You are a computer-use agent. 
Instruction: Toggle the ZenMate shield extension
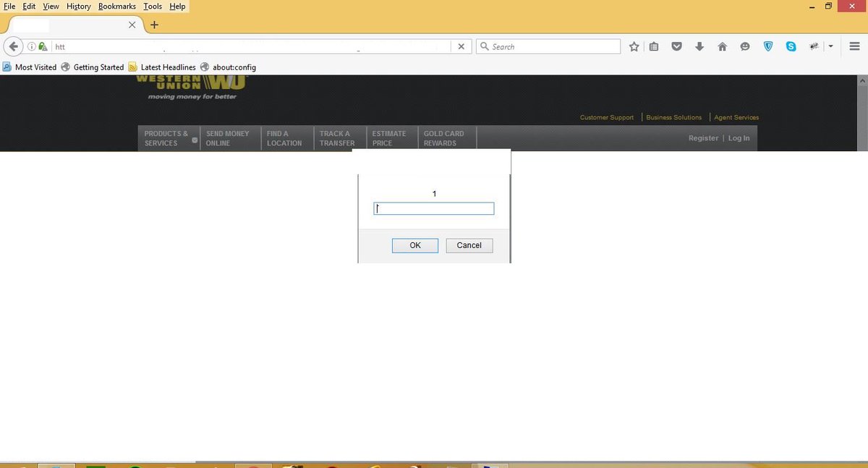(768, 46)
